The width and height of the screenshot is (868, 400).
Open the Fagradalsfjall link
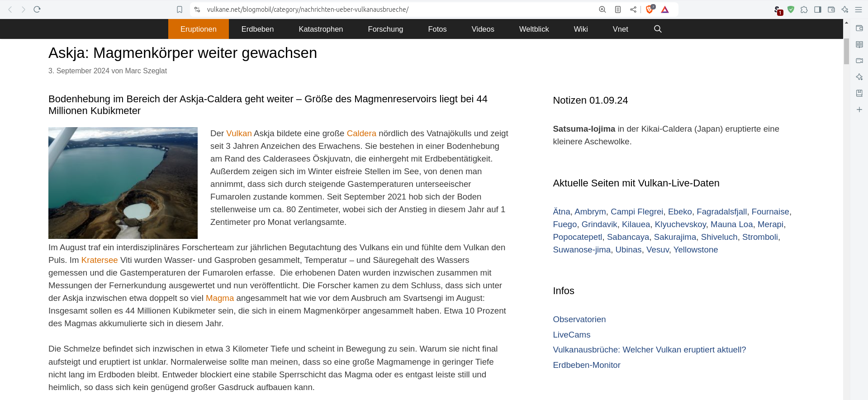[x=722, y=212]
